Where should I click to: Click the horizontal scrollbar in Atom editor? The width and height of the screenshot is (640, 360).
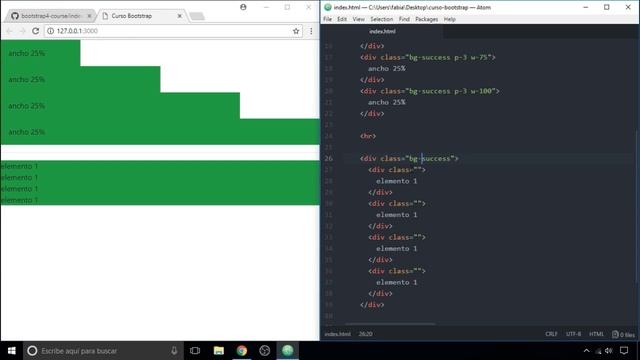[x=390, y=324]
